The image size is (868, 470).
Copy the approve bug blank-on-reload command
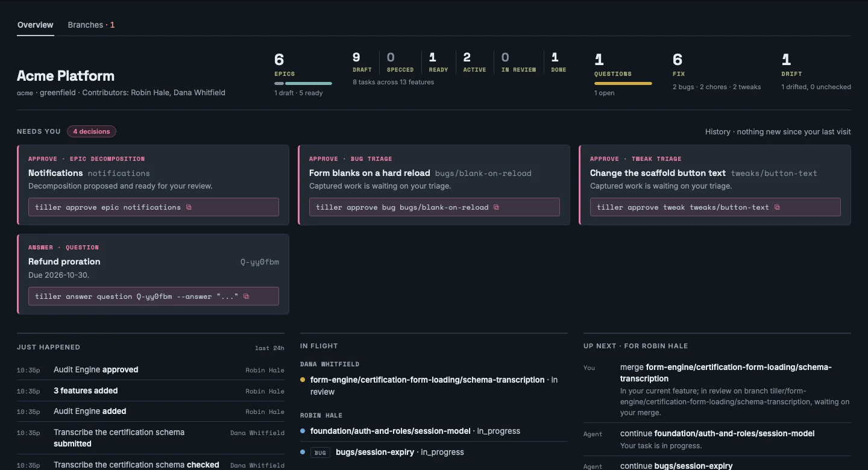[497, 207]
